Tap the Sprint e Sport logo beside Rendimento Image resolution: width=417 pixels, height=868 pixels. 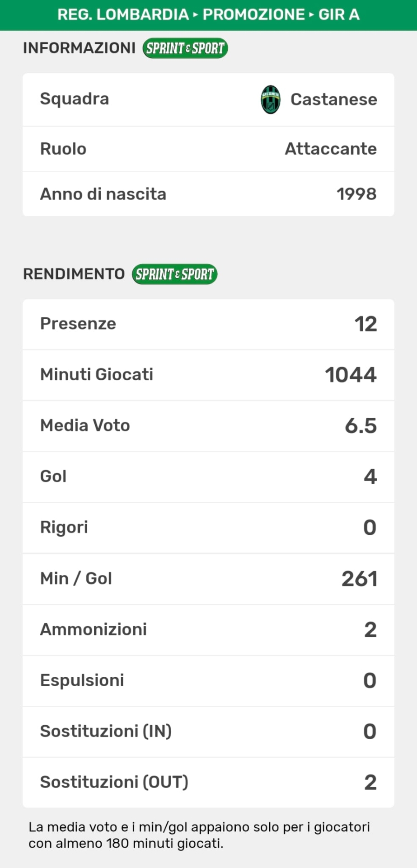(174, 274)
